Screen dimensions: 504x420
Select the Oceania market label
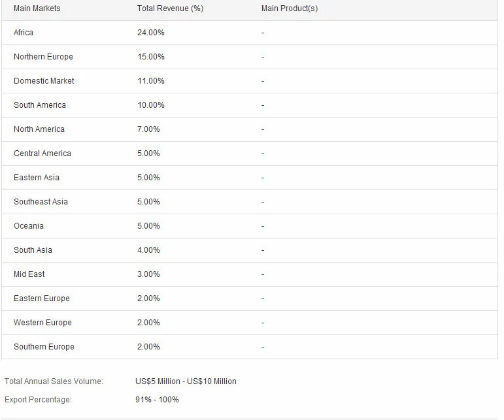tap(29, 226)
